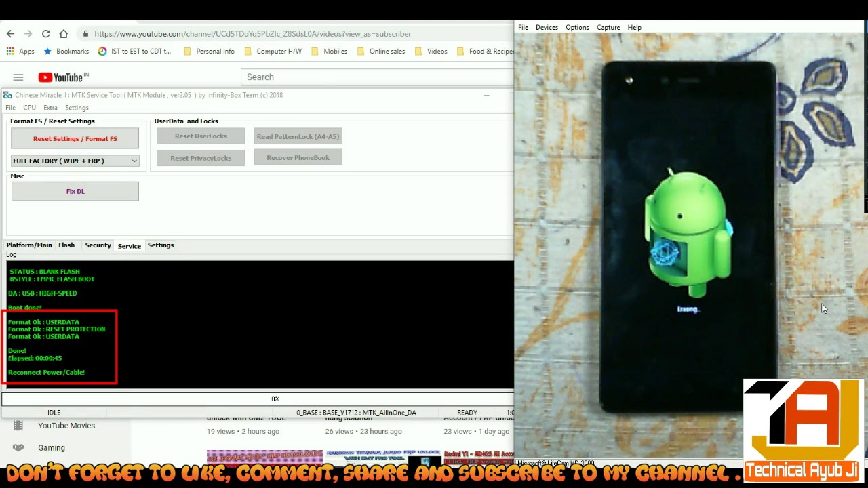Open the CPU menu in the MTK tool

tap(29, 108)
